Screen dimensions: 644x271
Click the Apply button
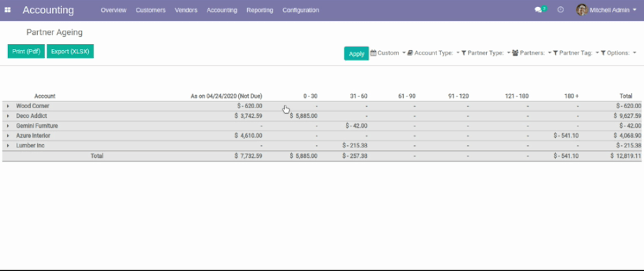[356, 53]
